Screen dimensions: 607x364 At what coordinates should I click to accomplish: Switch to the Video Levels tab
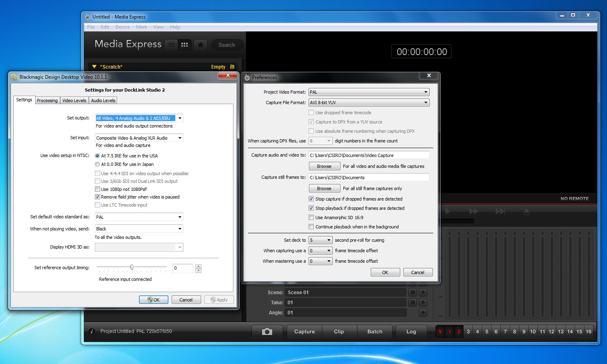(x=74, y=100)
